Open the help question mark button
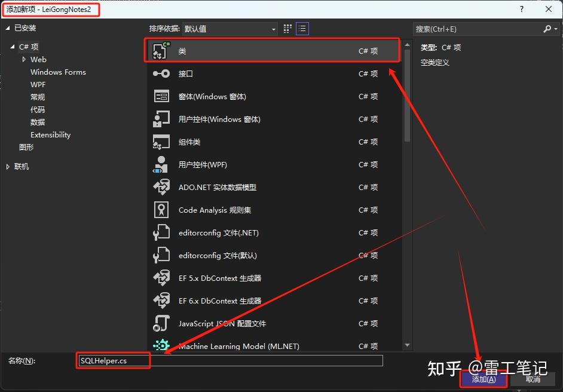 point(522,10)
